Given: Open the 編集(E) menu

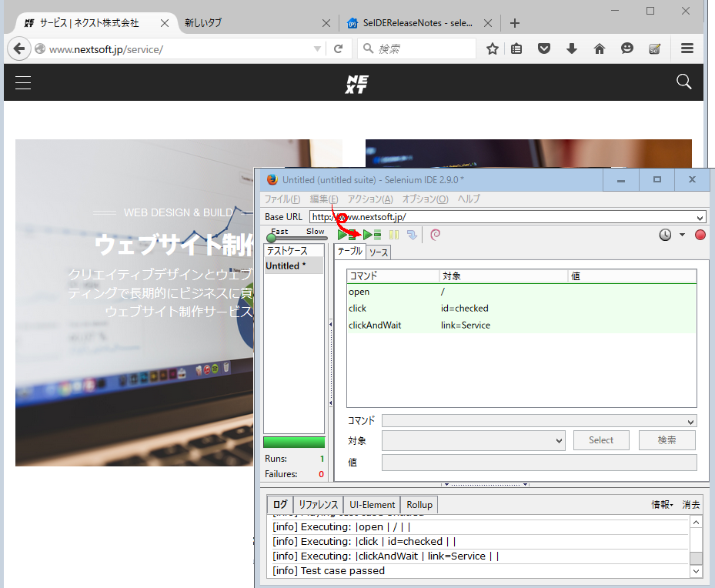Looking at the screenshot, I should click(324, 199).
